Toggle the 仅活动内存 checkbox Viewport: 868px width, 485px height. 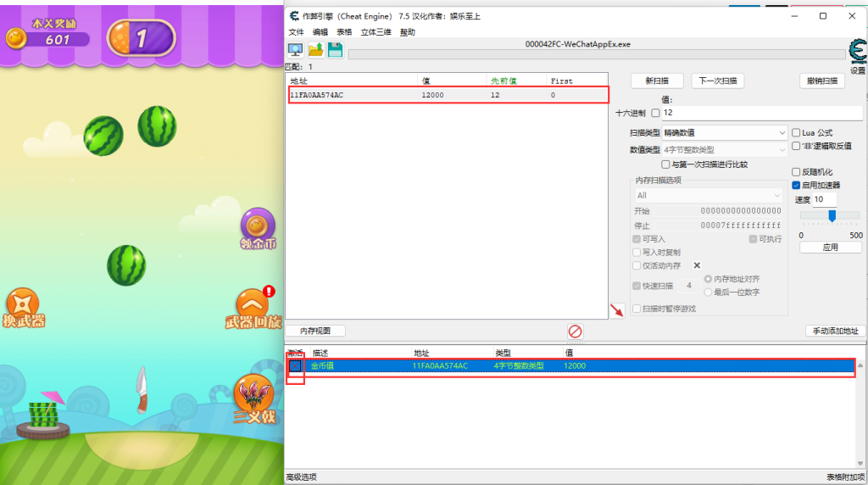637,265
